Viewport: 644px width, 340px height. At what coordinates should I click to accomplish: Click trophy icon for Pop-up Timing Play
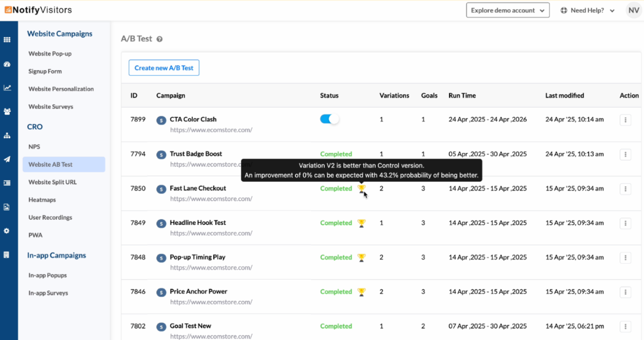[361, 258]
